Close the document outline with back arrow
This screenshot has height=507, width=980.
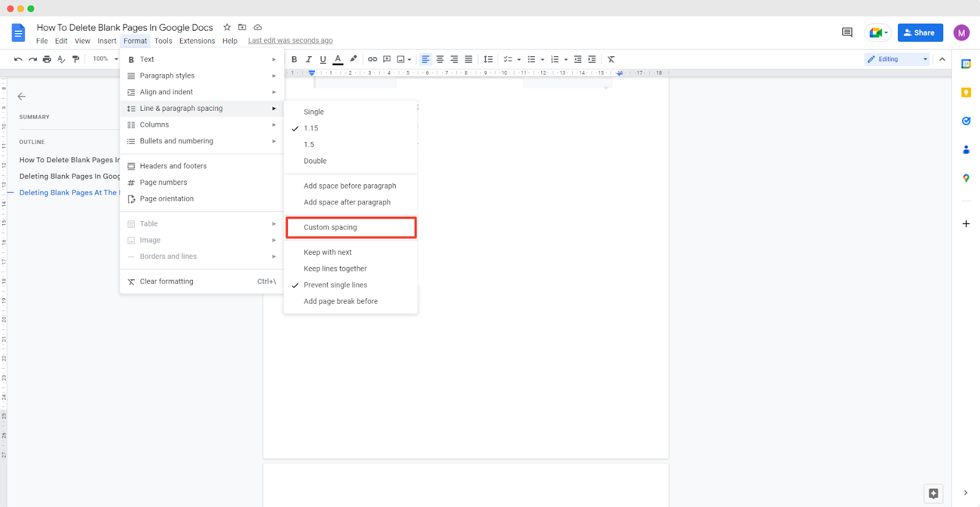coord(21,97)
